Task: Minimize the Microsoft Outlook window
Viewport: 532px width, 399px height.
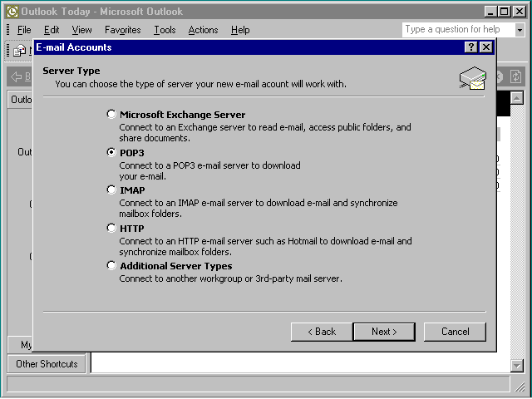Action: coord(490,12)
